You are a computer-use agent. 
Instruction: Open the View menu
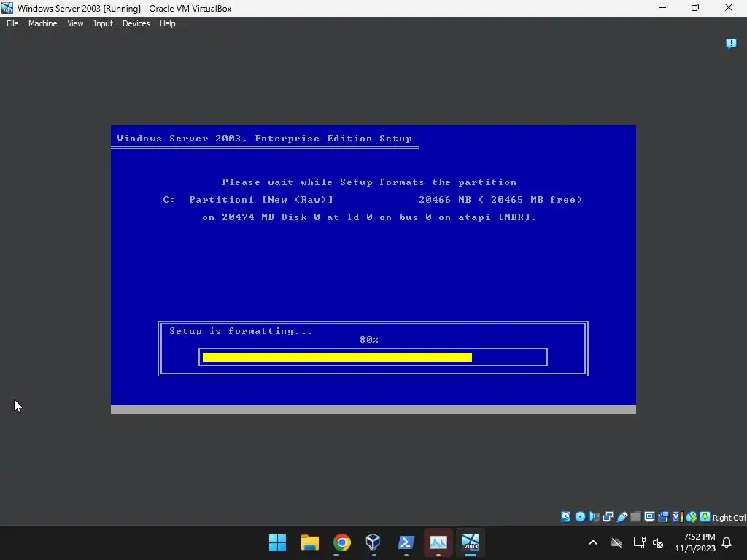(75, 23)
